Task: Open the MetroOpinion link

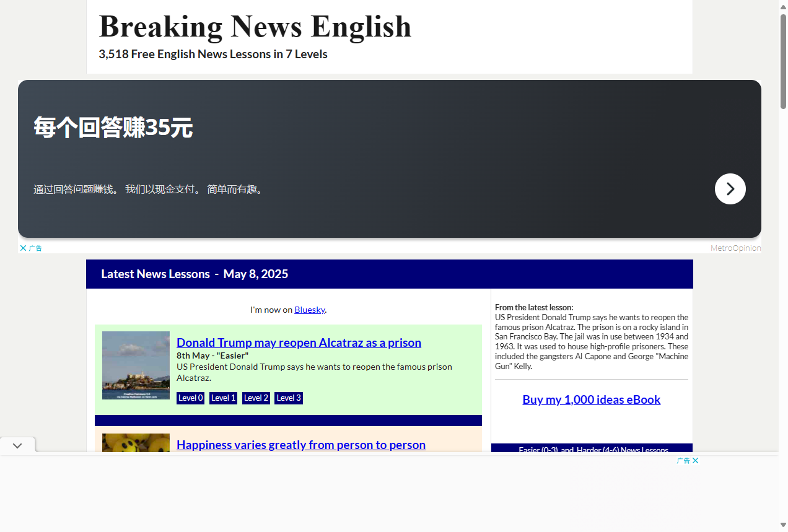Action: coord(735,248)
